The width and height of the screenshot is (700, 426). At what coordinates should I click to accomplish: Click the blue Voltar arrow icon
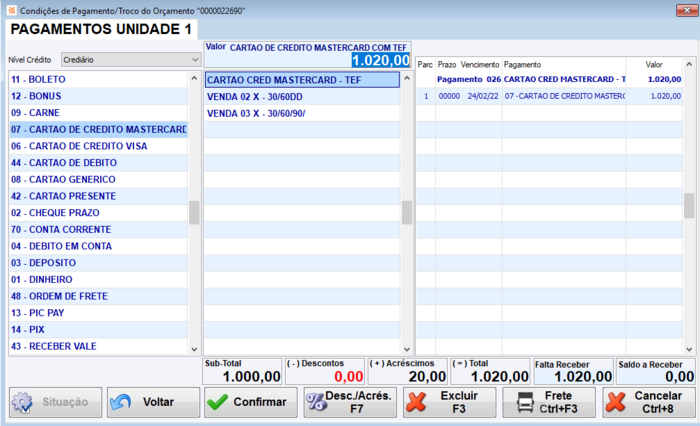tap(120, 402)
